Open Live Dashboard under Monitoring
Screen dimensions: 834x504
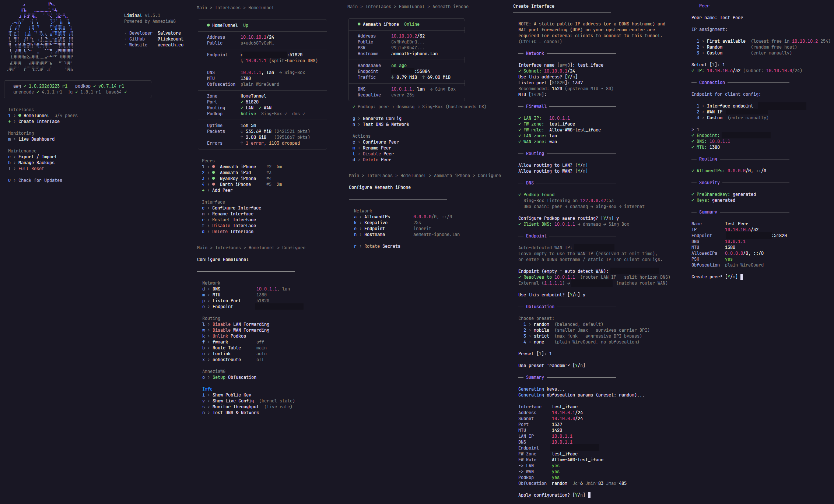tap(31, 139)
